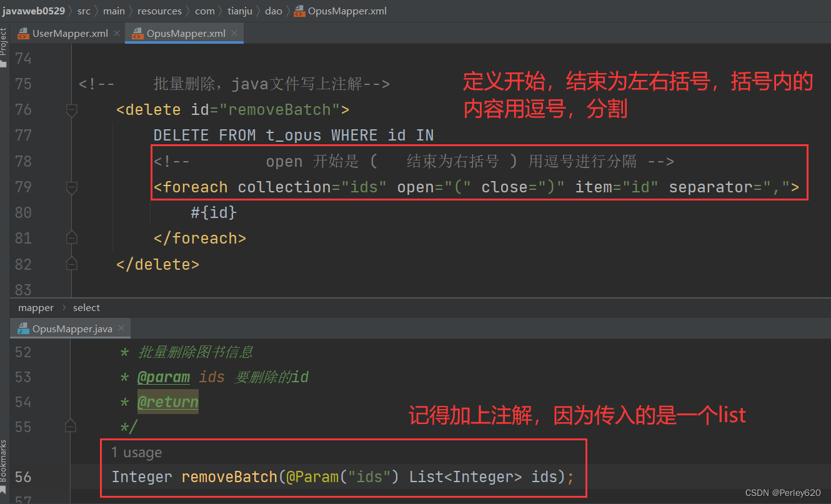The width and height of the screenshot is (831, 504).
Task: Click the </delete> closing tag
Action: [157, 264]
